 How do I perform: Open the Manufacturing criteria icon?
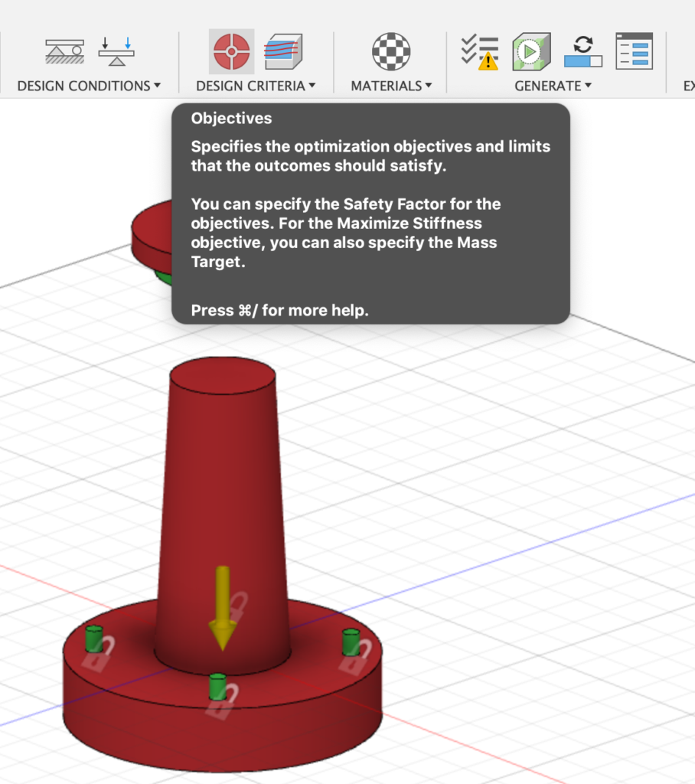282,51
